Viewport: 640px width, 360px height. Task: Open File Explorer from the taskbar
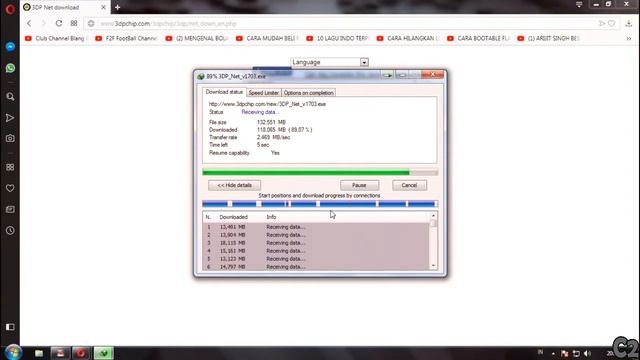(x=39, y=353)
